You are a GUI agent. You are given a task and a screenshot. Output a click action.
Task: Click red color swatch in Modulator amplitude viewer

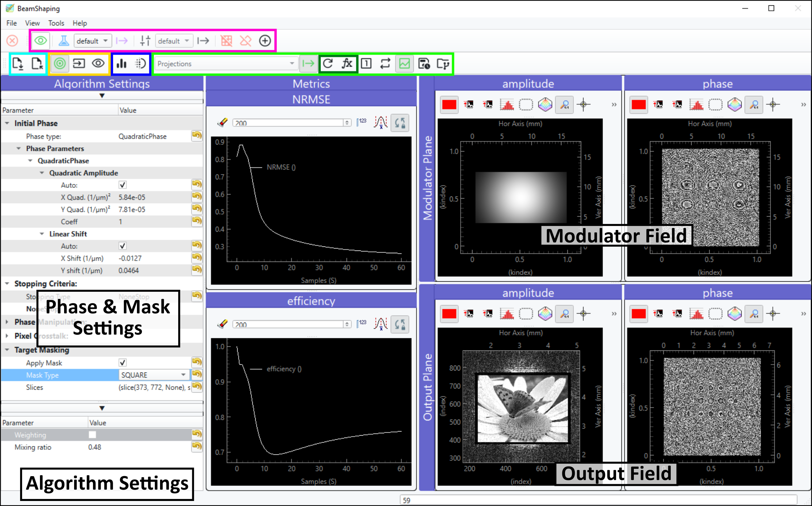tap(449, 105)
